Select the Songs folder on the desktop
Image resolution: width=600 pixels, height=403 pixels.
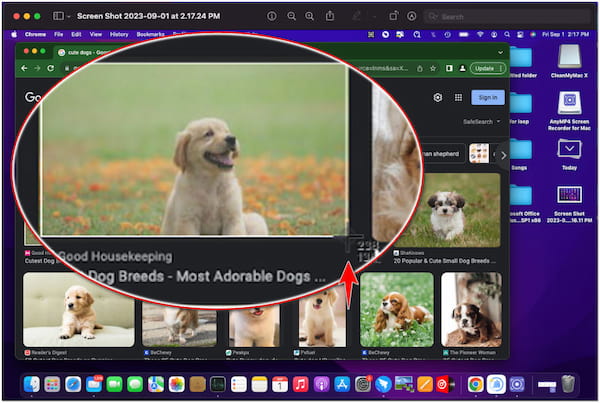coord(520,154)
